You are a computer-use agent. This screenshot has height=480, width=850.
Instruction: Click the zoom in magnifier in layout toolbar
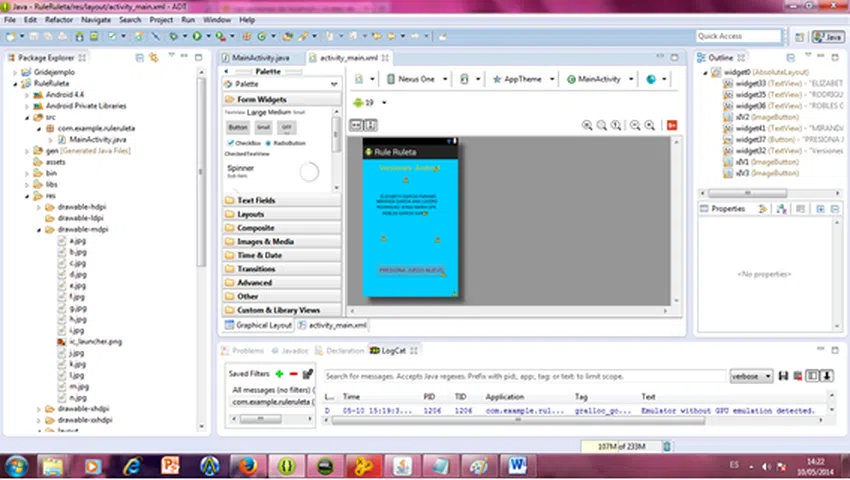[x=650, y=125]
